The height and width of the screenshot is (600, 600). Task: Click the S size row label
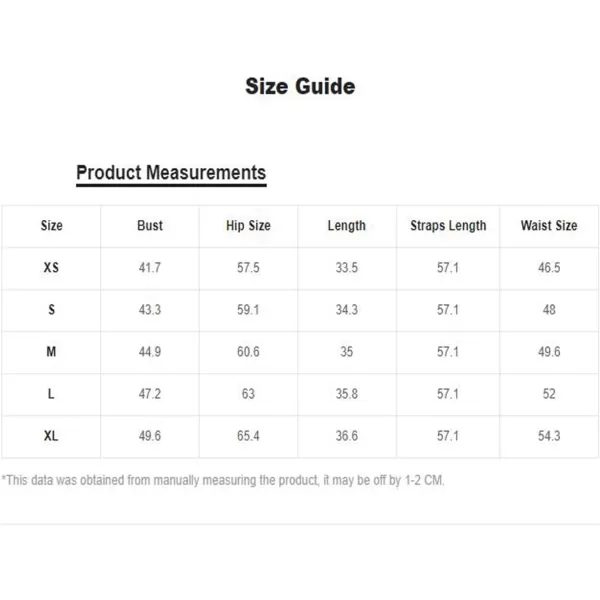point(51,310)
